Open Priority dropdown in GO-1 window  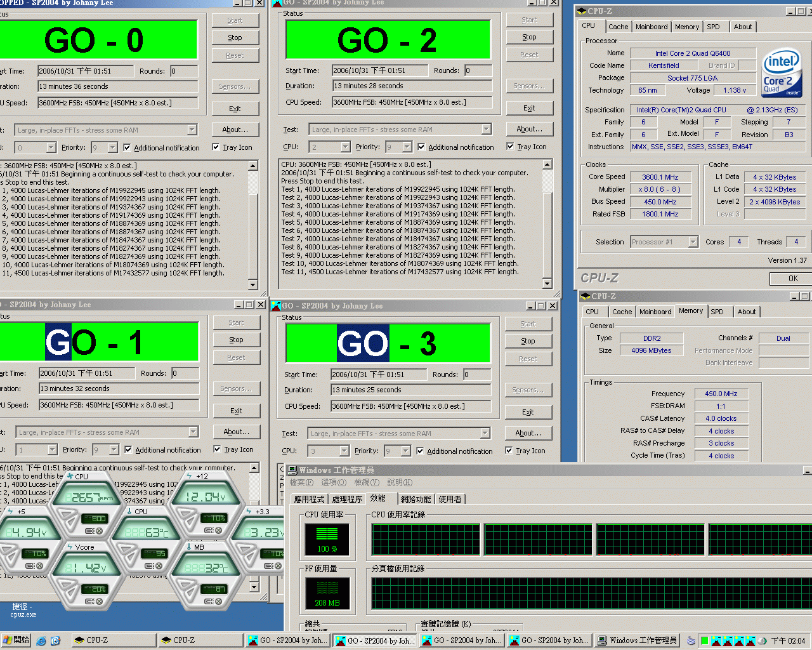pyautogui.click(x=114, y=449)
